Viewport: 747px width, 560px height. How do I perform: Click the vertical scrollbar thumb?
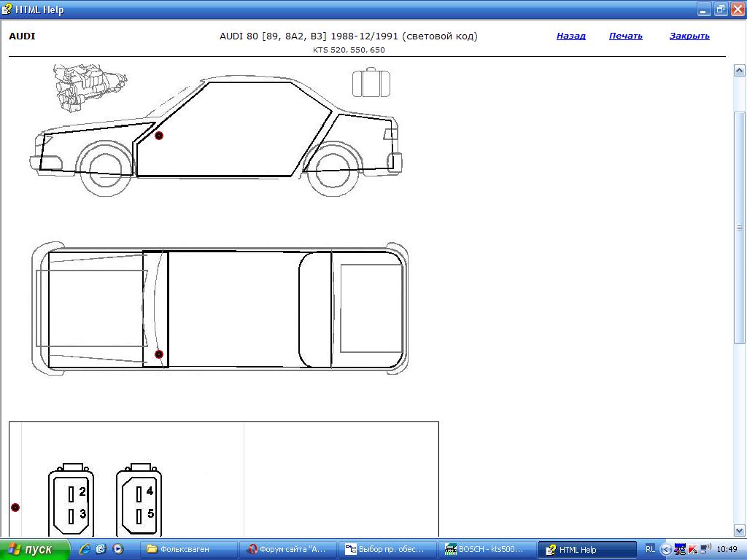[x=740, y=227]
